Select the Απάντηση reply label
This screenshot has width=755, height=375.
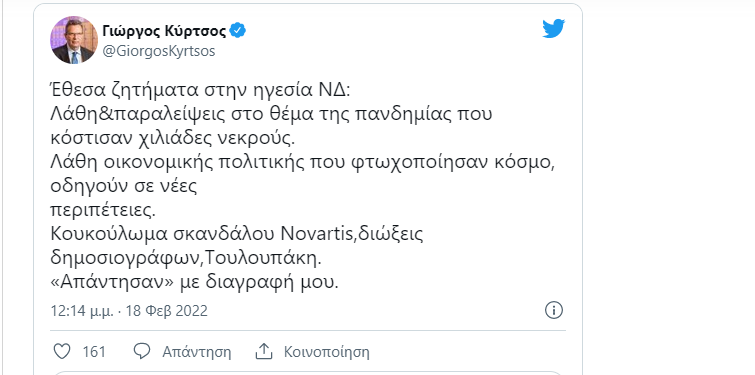pos(196,352)
